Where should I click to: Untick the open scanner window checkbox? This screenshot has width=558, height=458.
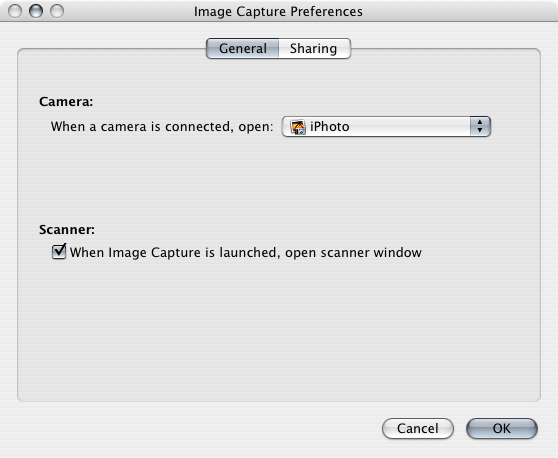click(59, 251)
